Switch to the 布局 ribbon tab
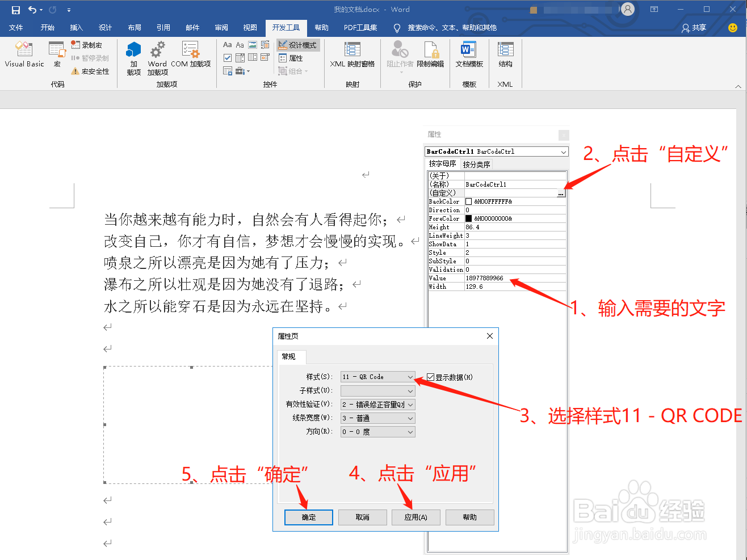747x560 pixels. [135, 28]
